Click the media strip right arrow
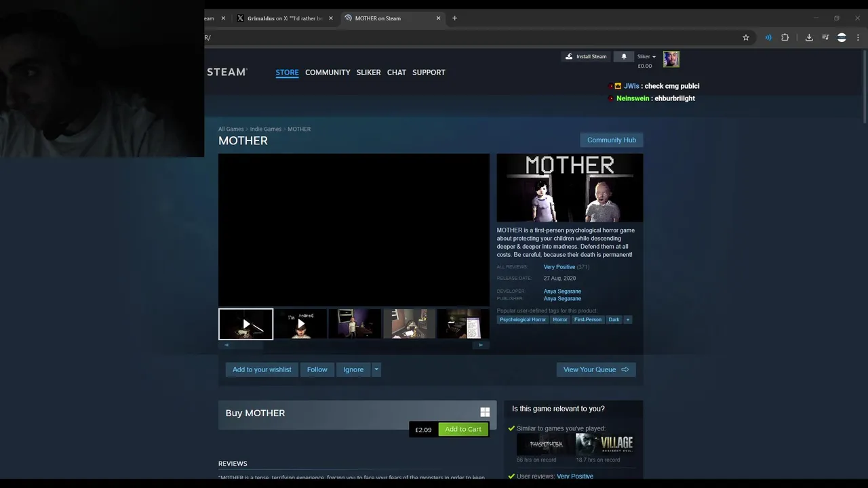This screenshot has height=488, width=868. tap(481, 345)
